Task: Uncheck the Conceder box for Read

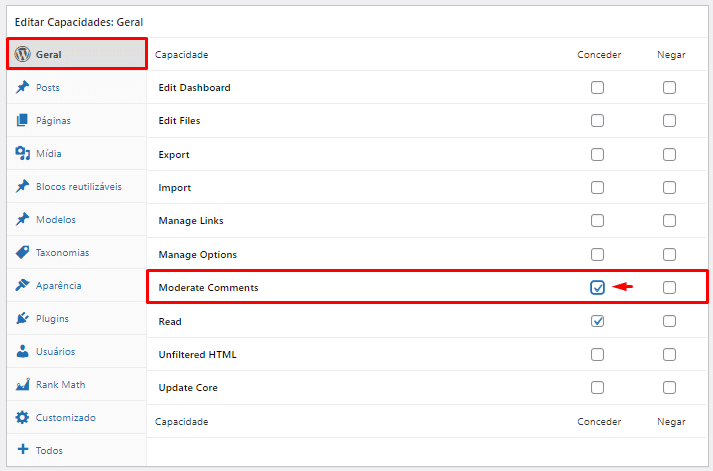Action: click(x=597, y=321)
